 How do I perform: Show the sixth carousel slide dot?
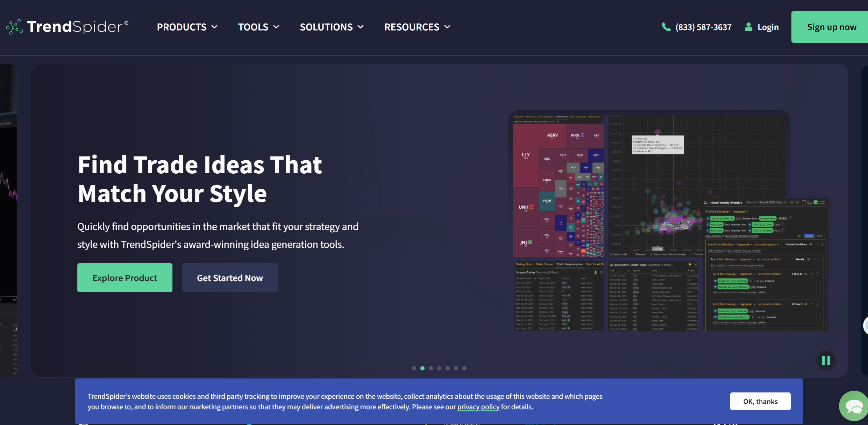point(456,368)
